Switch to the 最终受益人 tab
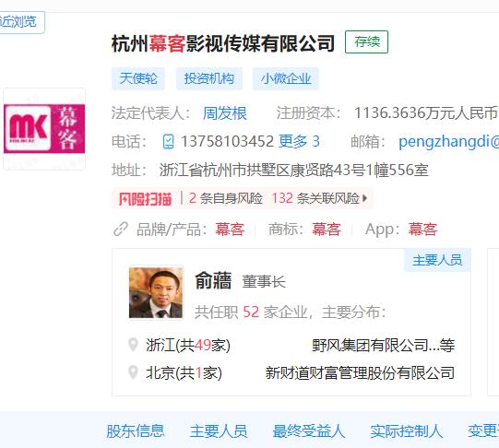Screen dimensions: 499x448 pos(309,431)
